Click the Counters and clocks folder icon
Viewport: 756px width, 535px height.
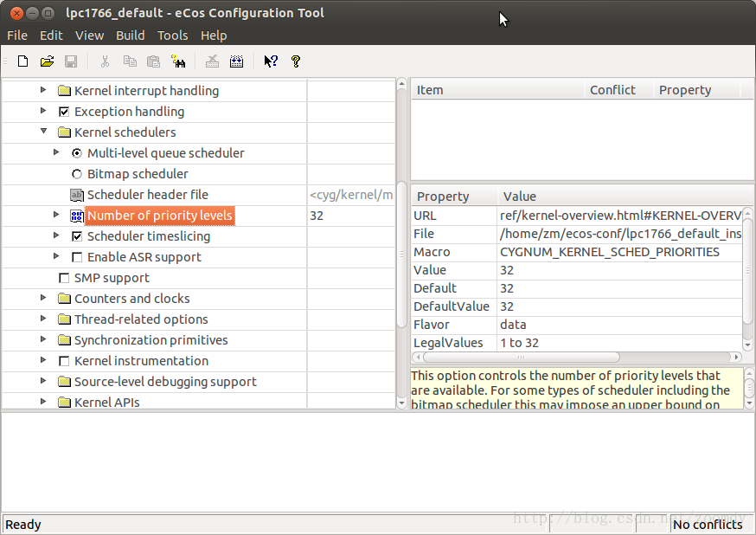pyautogui.click(x=64, y=299)
